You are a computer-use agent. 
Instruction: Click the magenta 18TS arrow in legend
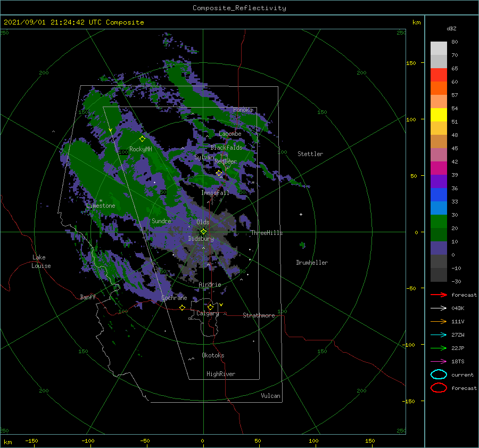[439, 362]
